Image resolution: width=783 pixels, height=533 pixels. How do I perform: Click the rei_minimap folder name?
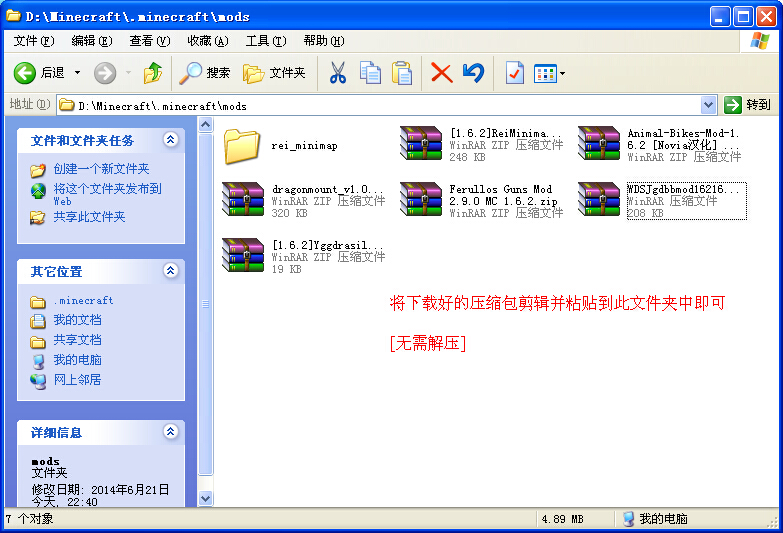point(304,146)
